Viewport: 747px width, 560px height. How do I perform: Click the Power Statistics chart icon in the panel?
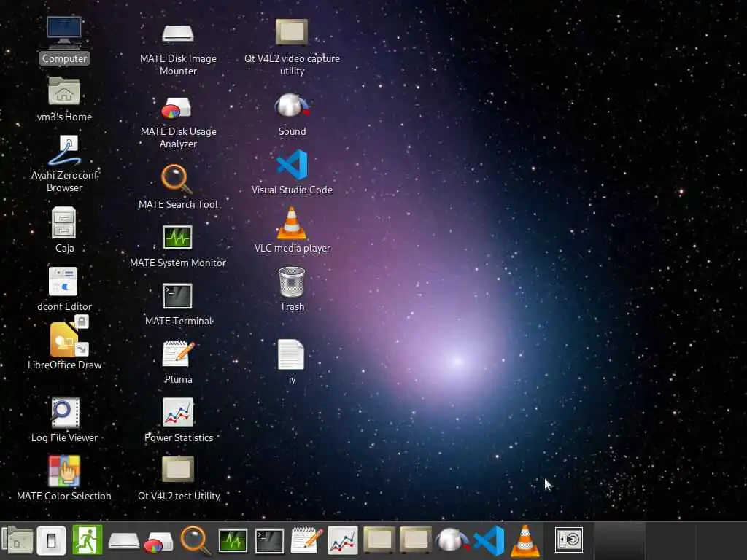(343, 540)
